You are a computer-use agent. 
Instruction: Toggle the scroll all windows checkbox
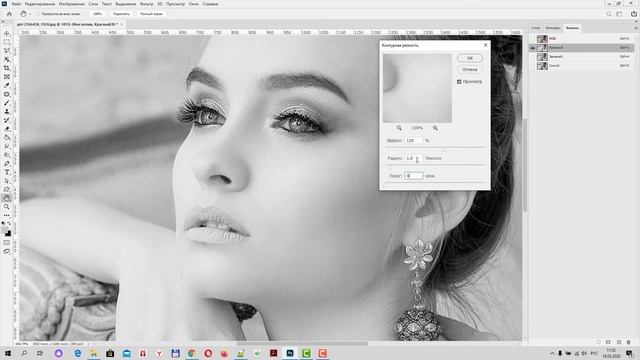click(x=38, y=14)
